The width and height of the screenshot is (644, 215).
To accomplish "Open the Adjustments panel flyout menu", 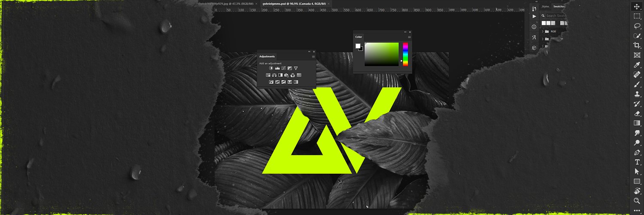I will pyautogui.click(x=313, y=56).
